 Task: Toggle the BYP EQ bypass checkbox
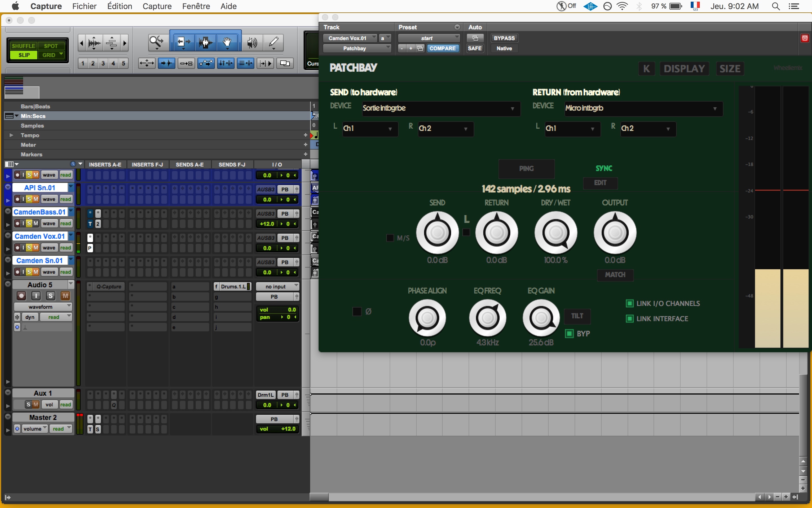pyautogui.click(x=570, y=334)
